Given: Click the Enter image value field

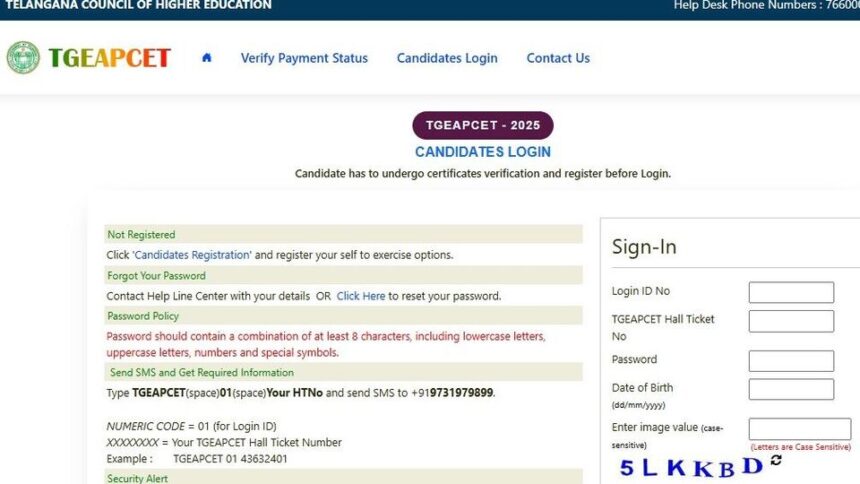Looking at the screenshot, I should click(800, 429).
